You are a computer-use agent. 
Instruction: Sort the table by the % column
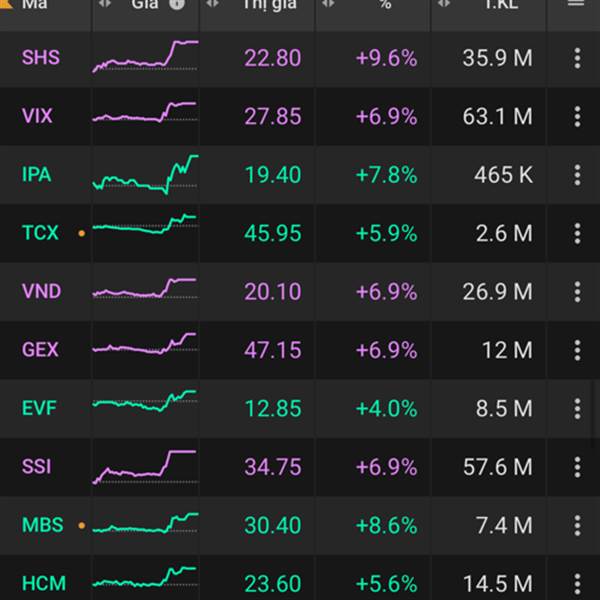pos(385,4)
